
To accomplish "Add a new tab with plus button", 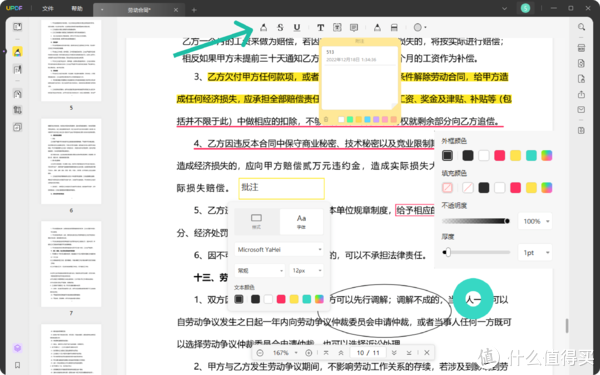I will pos(194,10).
